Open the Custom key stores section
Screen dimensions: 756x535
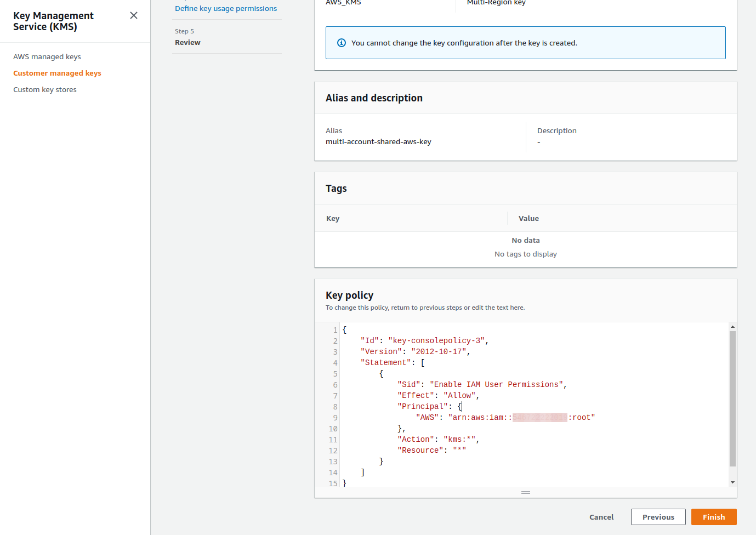(44, 89)
